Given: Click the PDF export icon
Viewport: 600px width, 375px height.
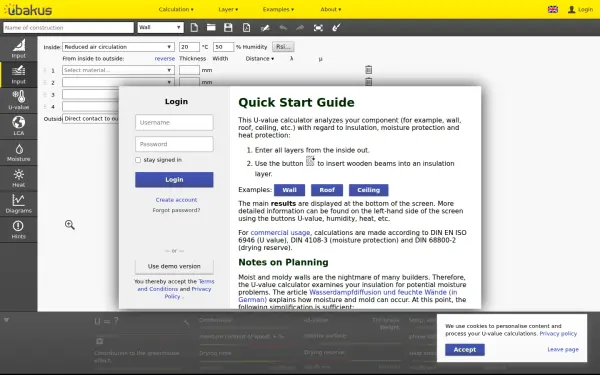Looking at the screenshot, I should [246, 28].
